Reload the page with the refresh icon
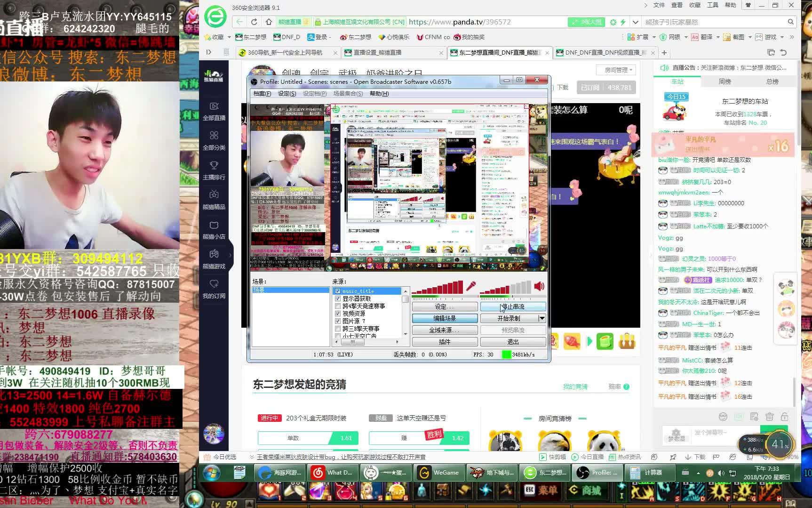812x508 pixels. point(254,22)
